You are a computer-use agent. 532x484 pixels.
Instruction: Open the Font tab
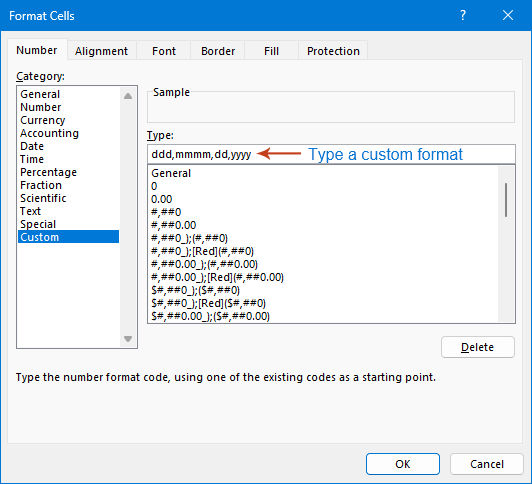(x=164, y=51)
